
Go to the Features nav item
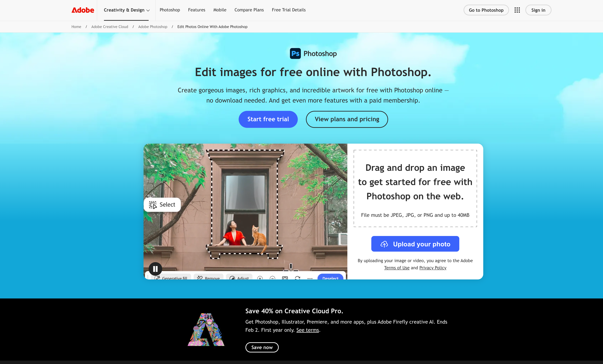197,10
